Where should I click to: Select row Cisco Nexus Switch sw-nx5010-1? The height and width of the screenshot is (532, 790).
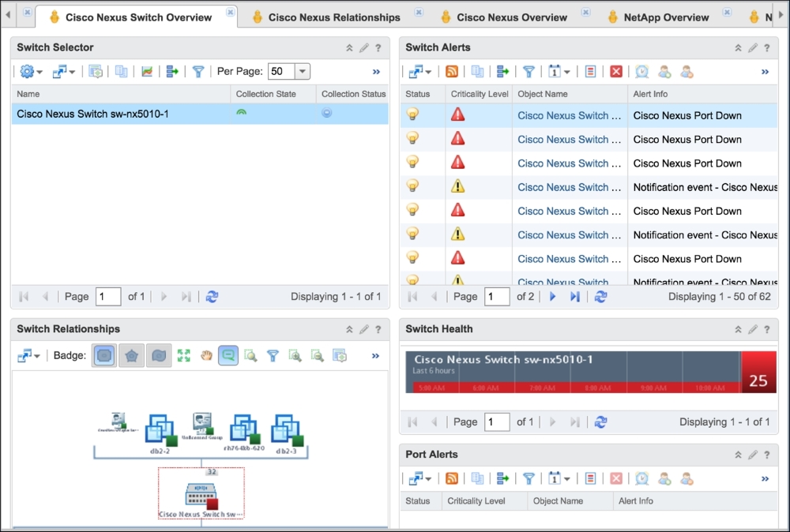[x=200, y=114]
